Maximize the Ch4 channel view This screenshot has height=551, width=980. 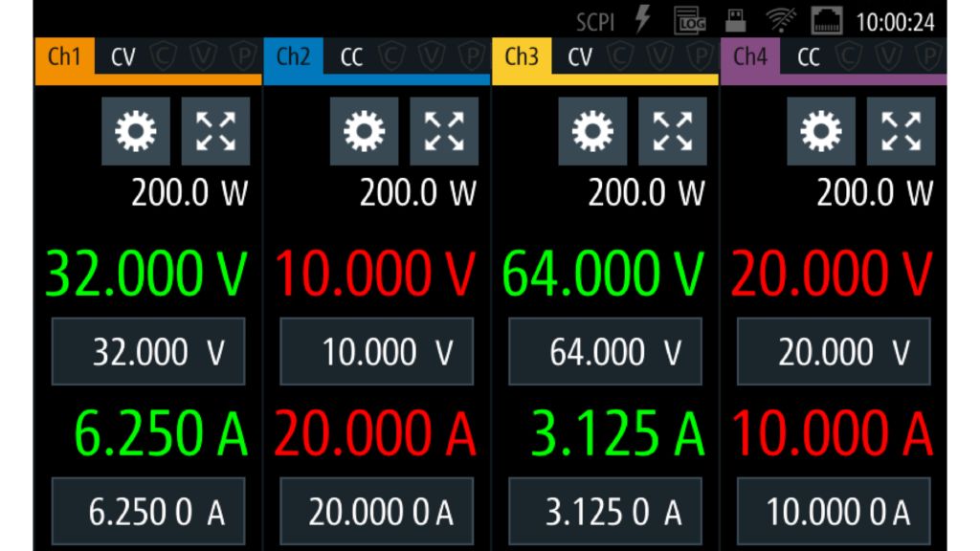(x=901, y=131)
